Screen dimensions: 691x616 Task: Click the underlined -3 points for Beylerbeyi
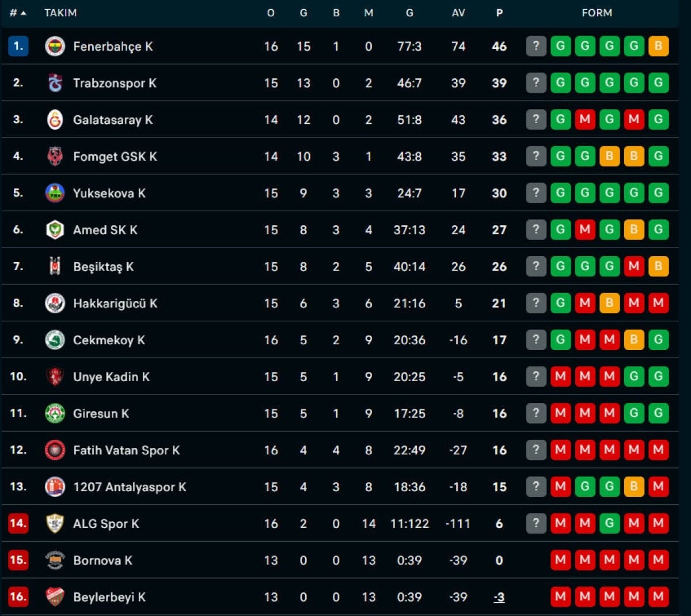pyautogui.click(x=499, y=598)
